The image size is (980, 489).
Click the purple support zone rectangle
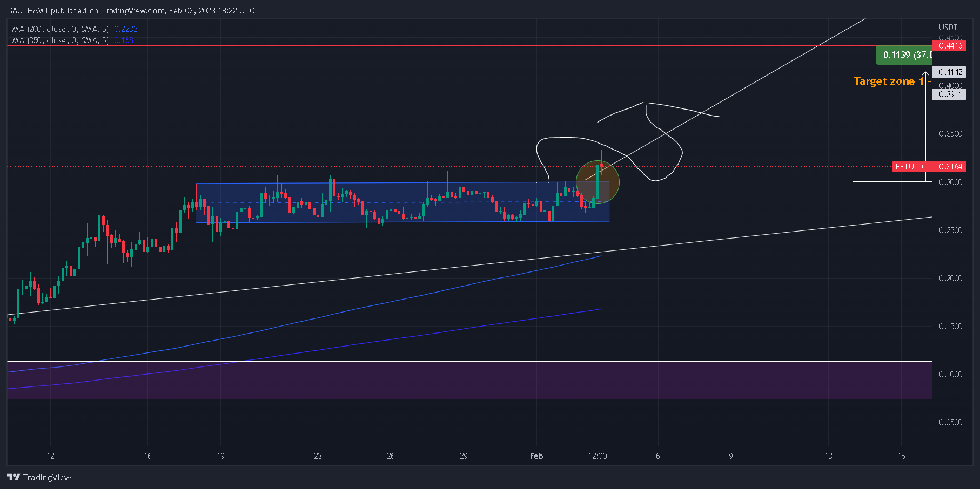pyautogui.click(x=469, y=380)
